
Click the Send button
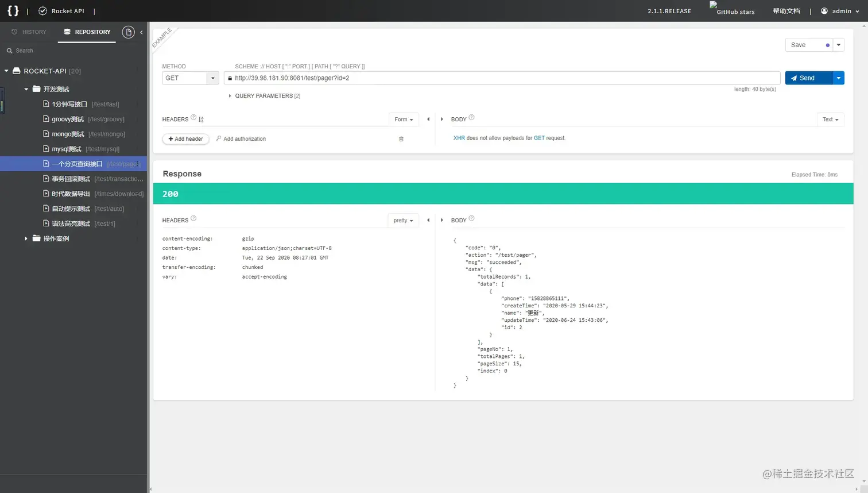click(x=809, y=78)
